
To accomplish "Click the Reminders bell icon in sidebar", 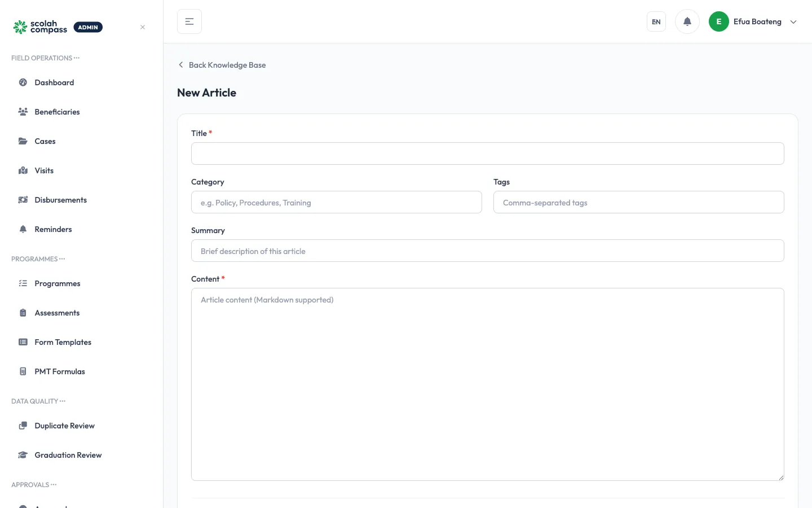I will (x=23, y=229).
